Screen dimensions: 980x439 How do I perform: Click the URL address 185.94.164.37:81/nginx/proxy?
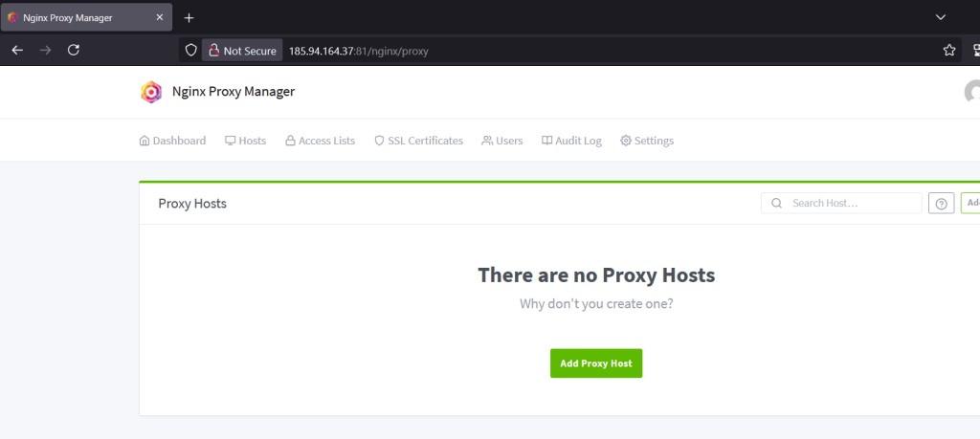[x=359, y=52]
